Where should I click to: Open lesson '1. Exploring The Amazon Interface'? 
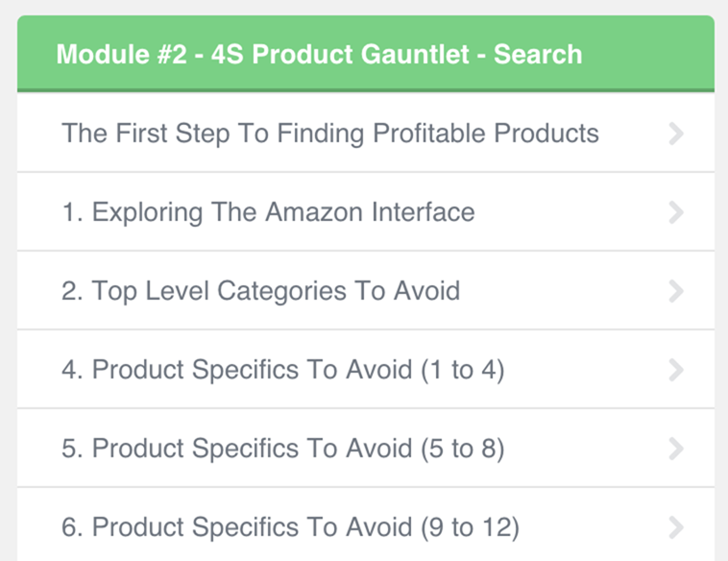coord(268,212)
